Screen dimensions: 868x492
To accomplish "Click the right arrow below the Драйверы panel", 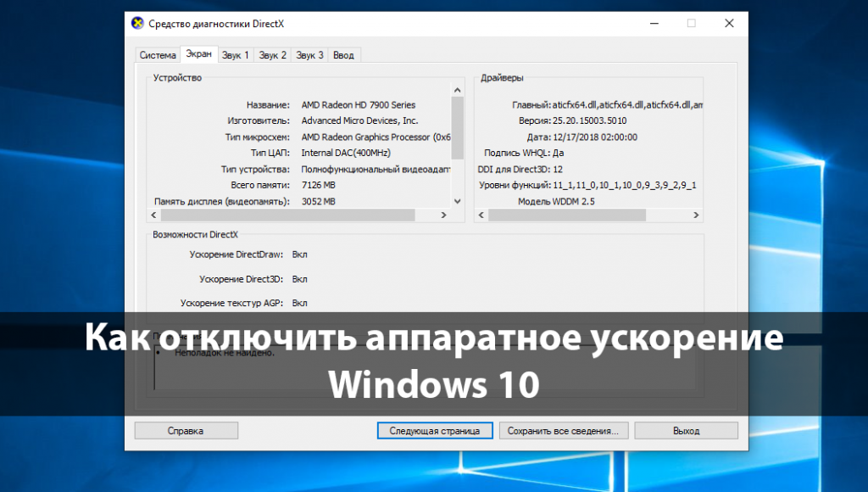I will click(x=695, y=215).
